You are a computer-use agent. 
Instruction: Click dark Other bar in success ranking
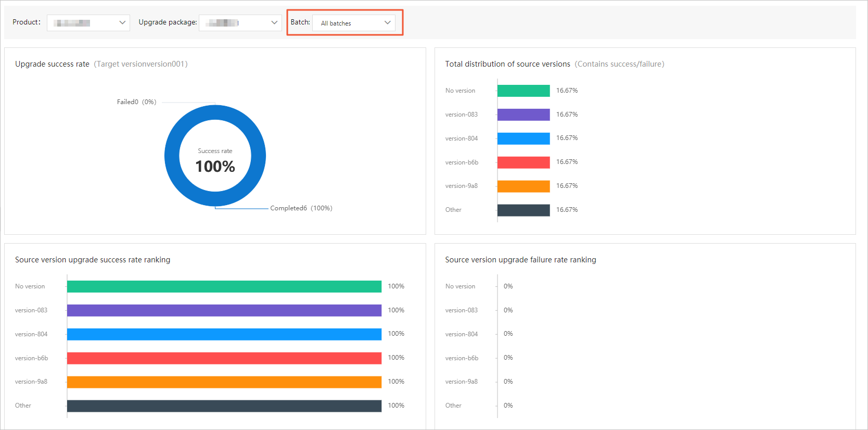click(224, 406)
